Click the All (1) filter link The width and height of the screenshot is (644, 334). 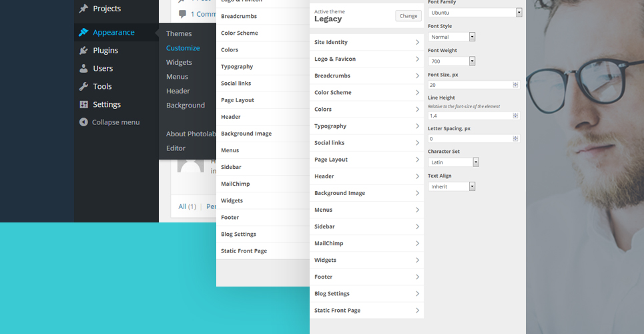pos(188,206)
